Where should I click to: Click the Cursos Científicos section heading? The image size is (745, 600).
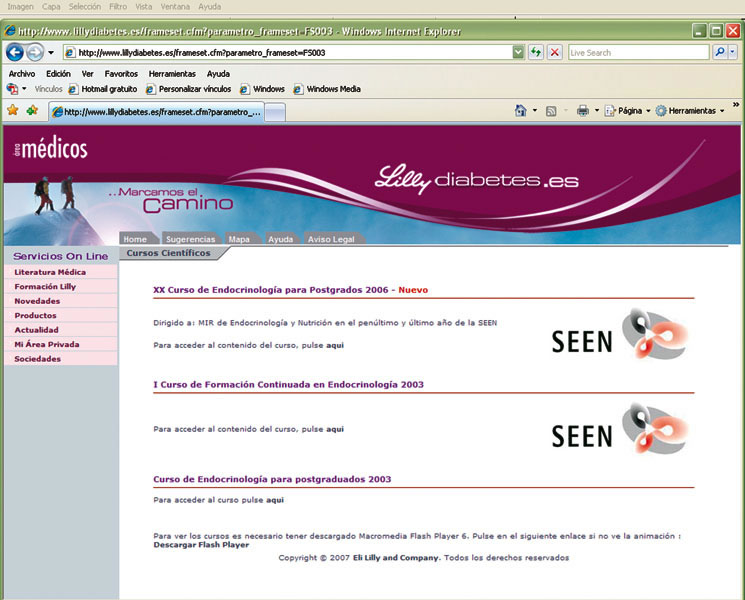[168, 253]
